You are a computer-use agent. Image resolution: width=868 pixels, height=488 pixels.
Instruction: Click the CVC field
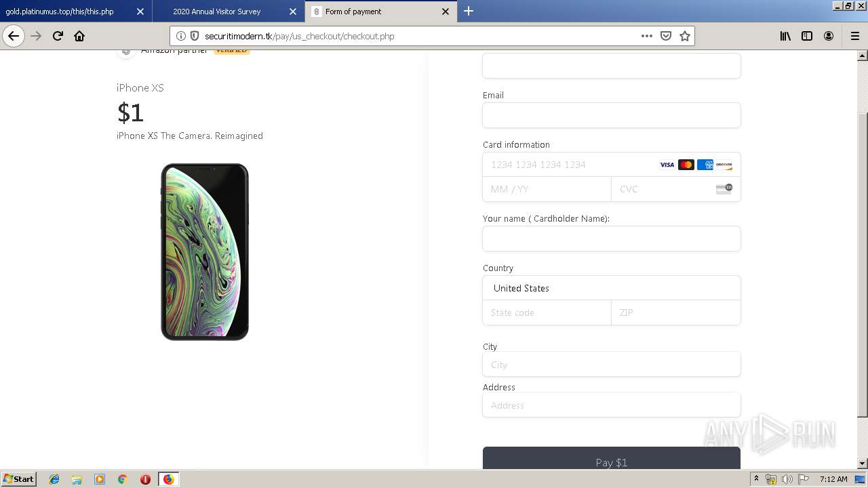click(676, 189)
